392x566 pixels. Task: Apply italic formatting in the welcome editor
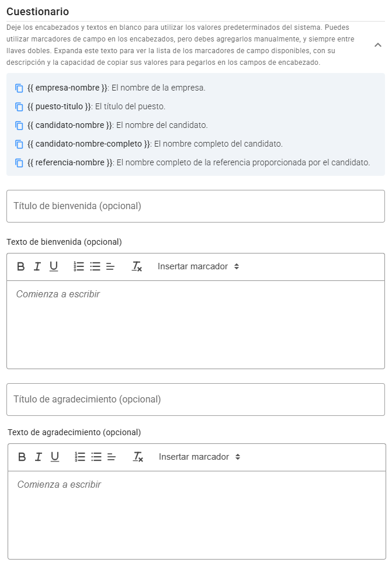point(37,266)
